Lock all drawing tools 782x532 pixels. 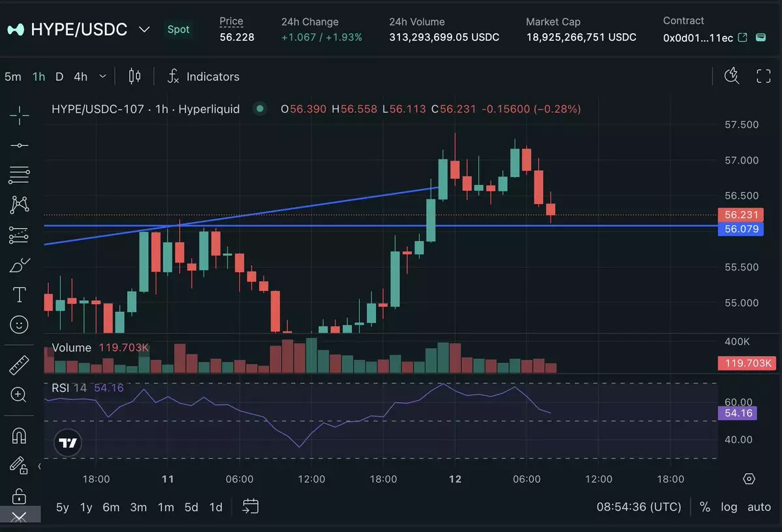(19, 496)
